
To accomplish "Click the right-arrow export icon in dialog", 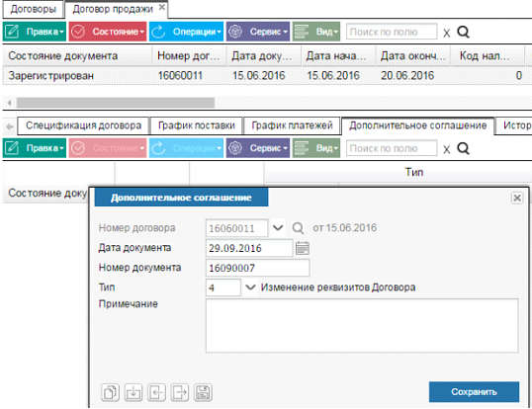I will click(x=180, y=392).
